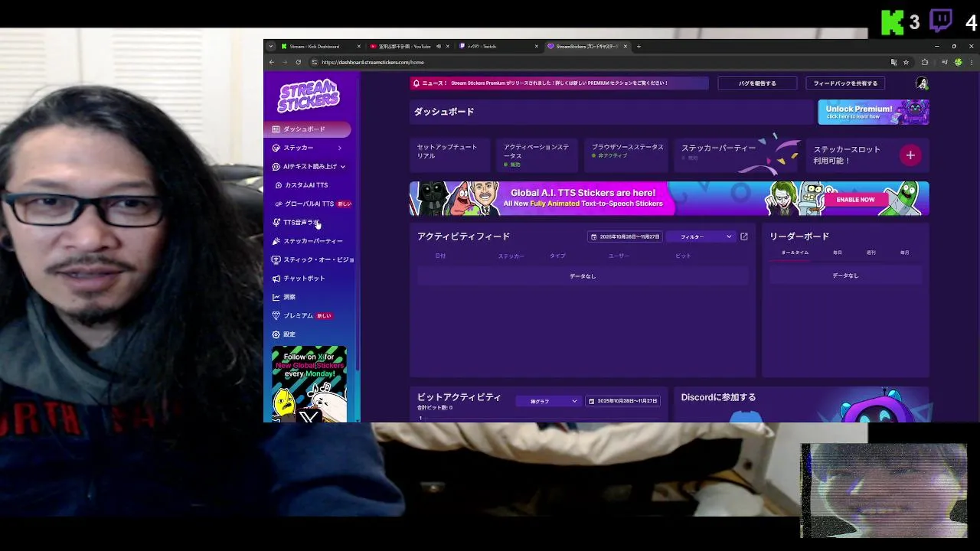Click the browser reload button
Image resolution: width=980 pixels, height=551 pixels.
(x=297, y=62)
